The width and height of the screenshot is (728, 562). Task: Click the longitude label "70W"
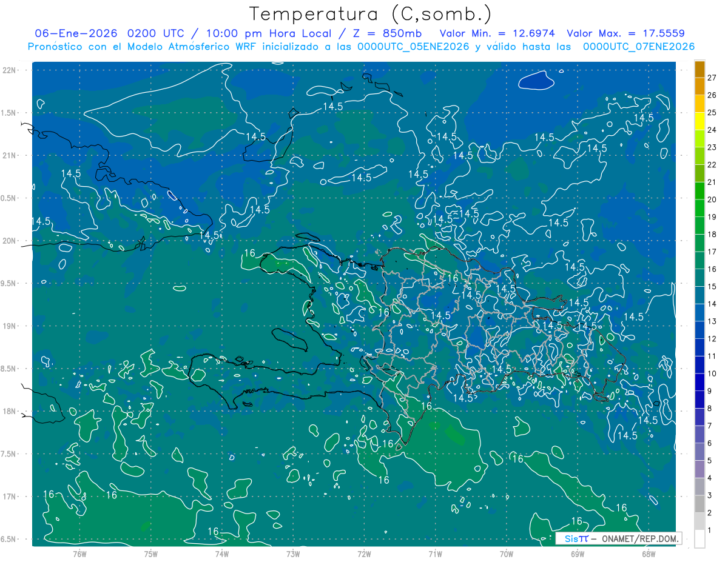point(506,554)
